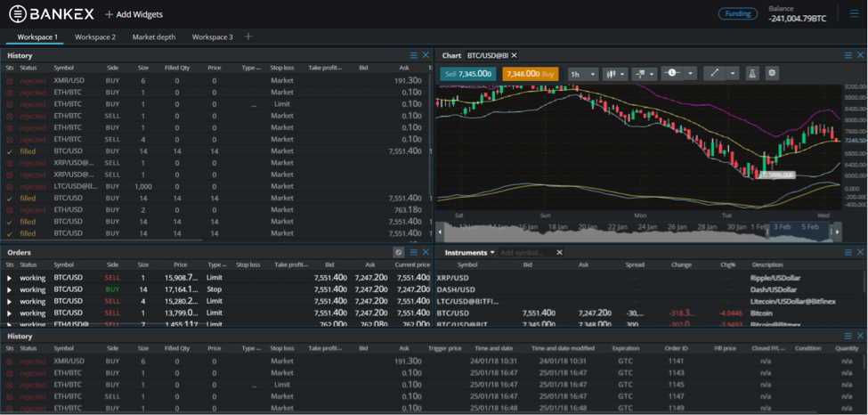Open the main hamburger menu at top right
This screenshot has width=868, height=415.
point(854,14)
